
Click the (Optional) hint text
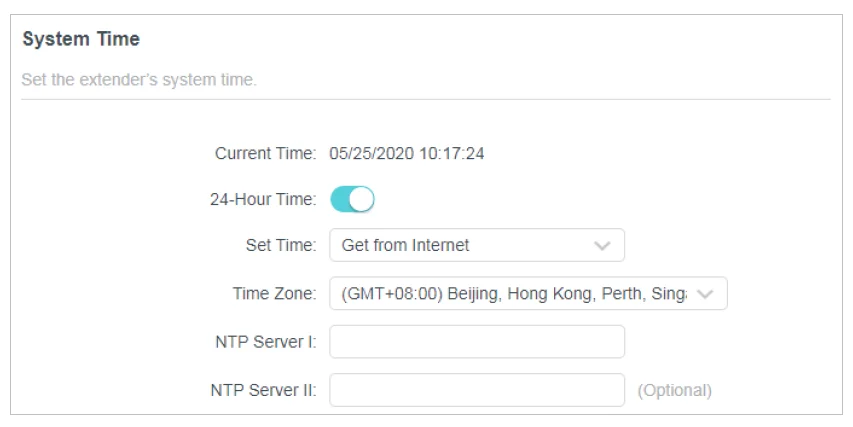point(674,390)
